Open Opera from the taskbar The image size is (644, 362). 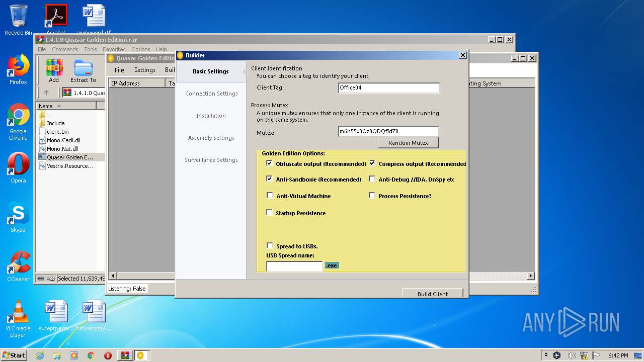108,355
